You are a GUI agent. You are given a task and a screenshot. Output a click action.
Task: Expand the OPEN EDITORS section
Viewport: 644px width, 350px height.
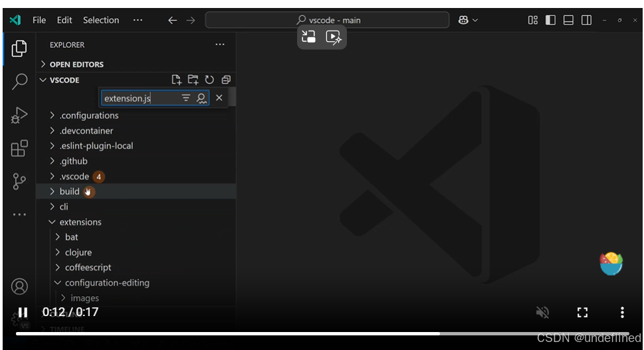tap(136, 64)
